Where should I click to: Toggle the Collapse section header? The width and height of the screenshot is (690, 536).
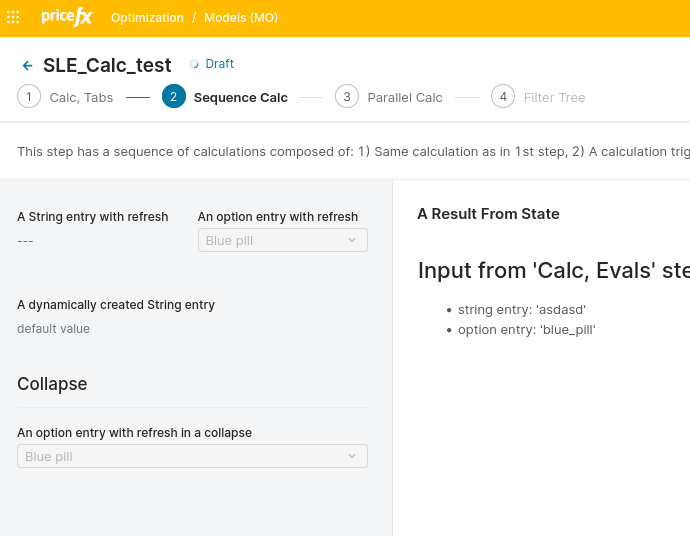[52, 384]
